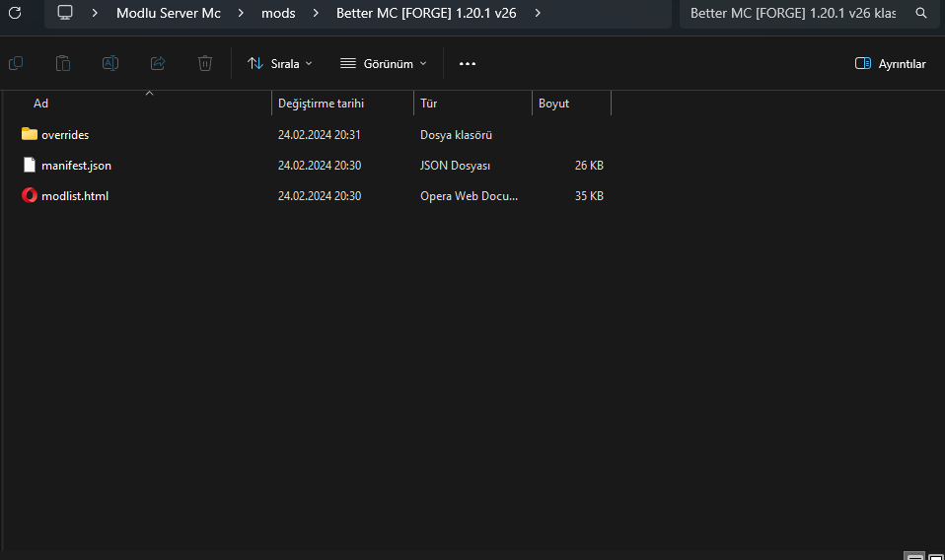Click Better MC [FORGE] 1.20.1 v26 breadcrumb

point(426,13)
